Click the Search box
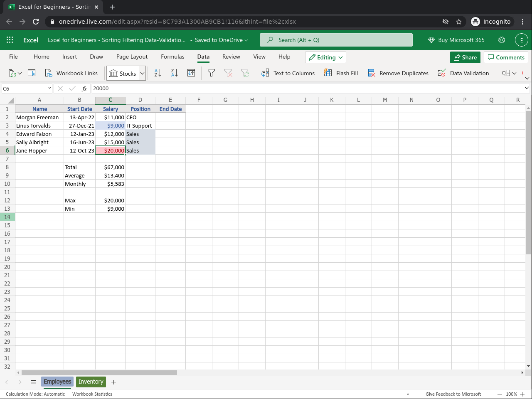Viewport: 532px width, 399px height. [x=336, y=40]
